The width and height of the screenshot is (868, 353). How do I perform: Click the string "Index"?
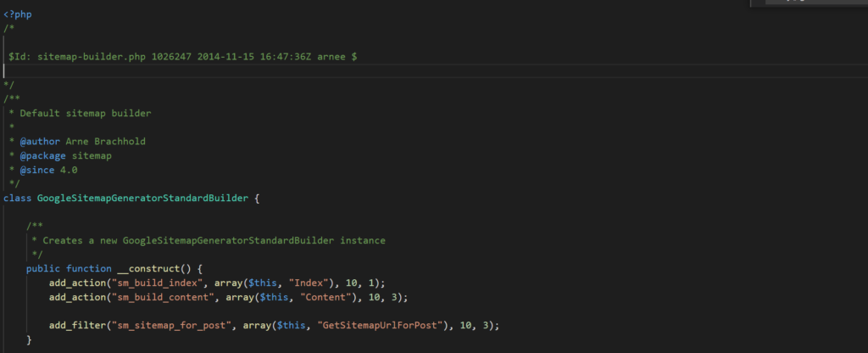[309, 283]
